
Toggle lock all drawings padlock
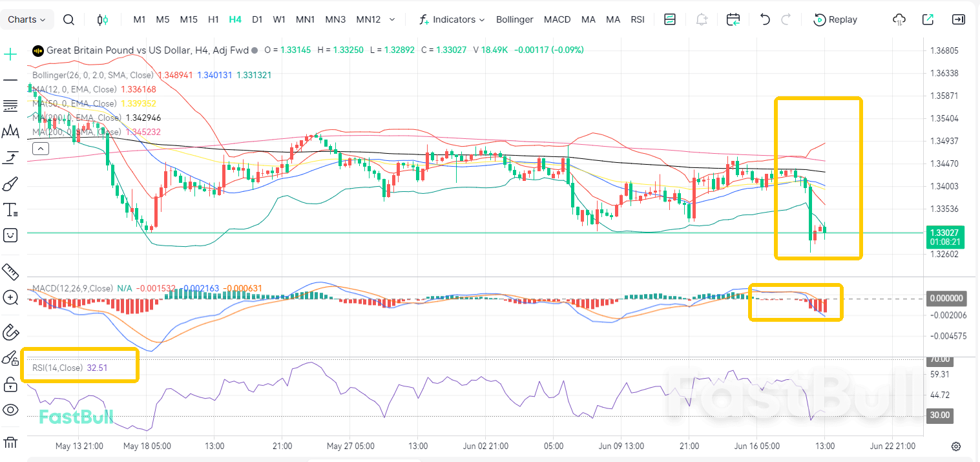[x=10, y=384]
